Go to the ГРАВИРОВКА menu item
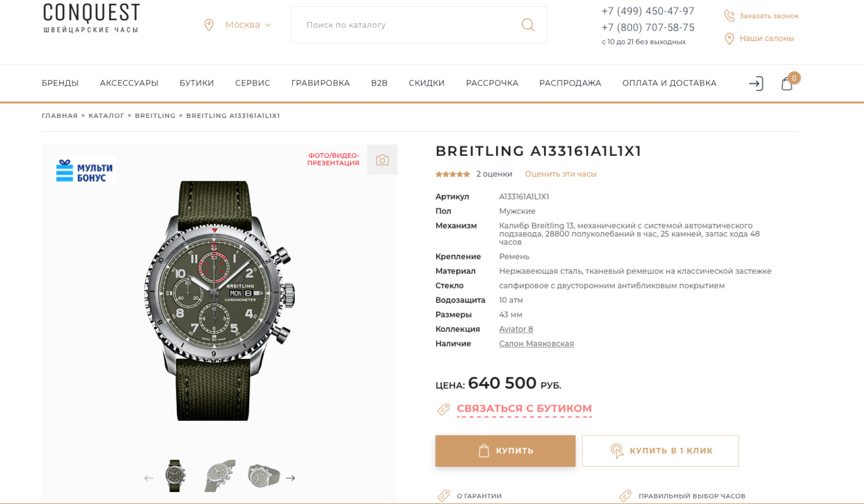This screenshot has width=864, height=504. click(x=321, y=83)
